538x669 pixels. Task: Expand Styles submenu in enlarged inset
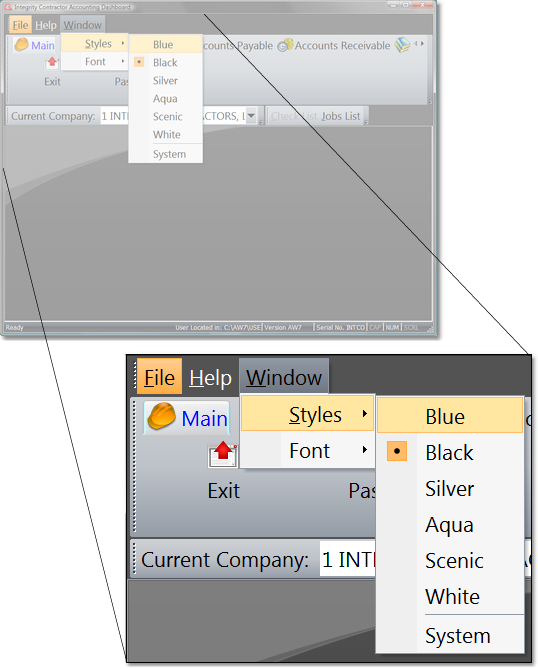(x=308, y=414)
